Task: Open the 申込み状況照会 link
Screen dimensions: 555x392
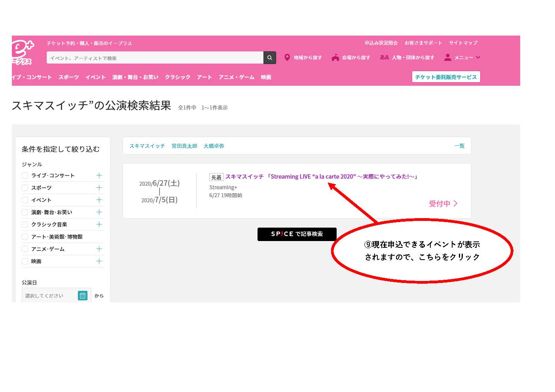Action: [381, 43]
